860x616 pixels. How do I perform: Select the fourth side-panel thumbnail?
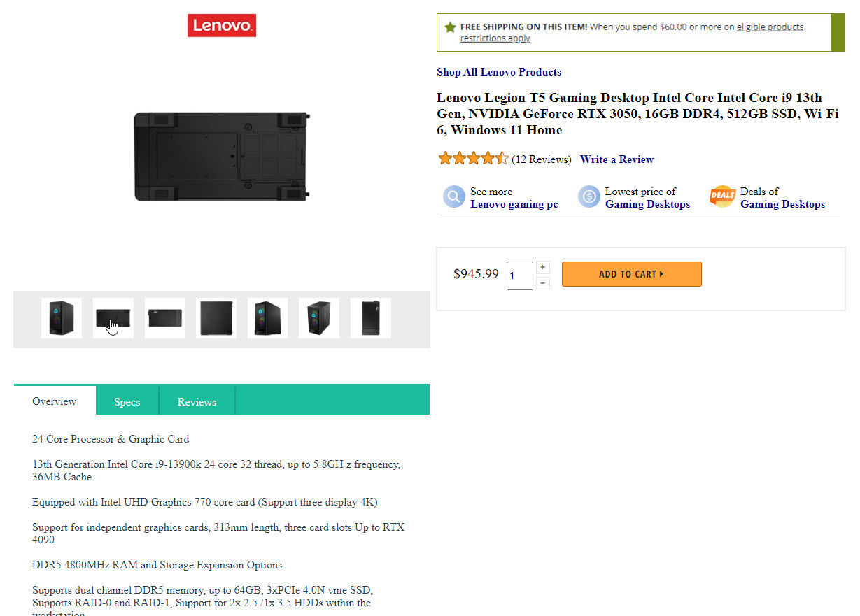[217, 318]
